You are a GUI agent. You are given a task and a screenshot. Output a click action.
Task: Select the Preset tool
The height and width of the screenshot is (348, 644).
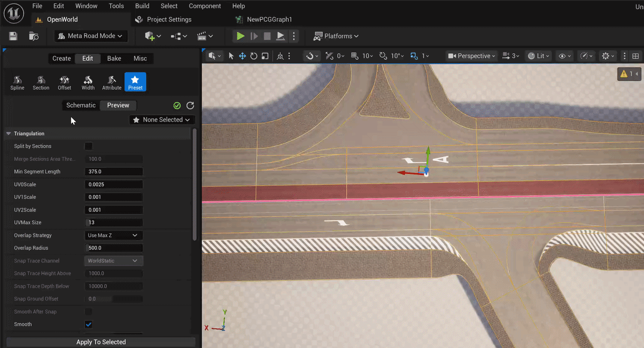[135, 82]
